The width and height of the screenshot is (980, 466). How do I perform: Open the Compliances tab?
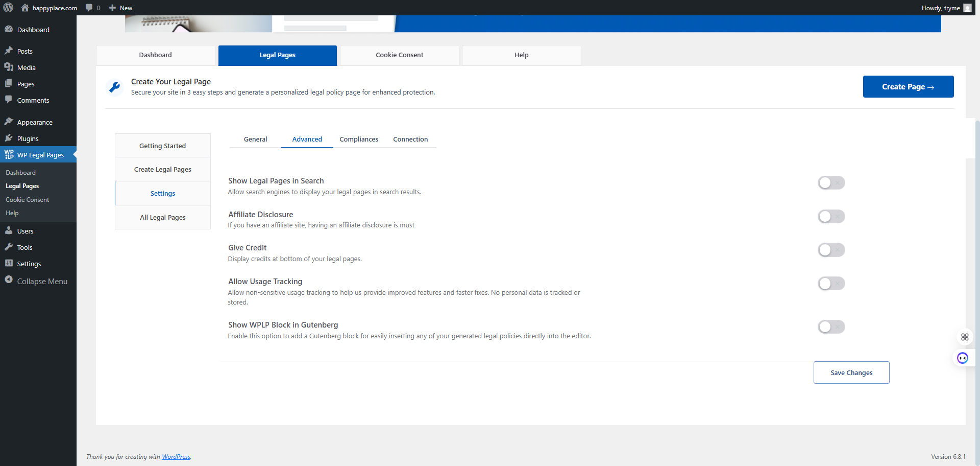click(359, 139)
